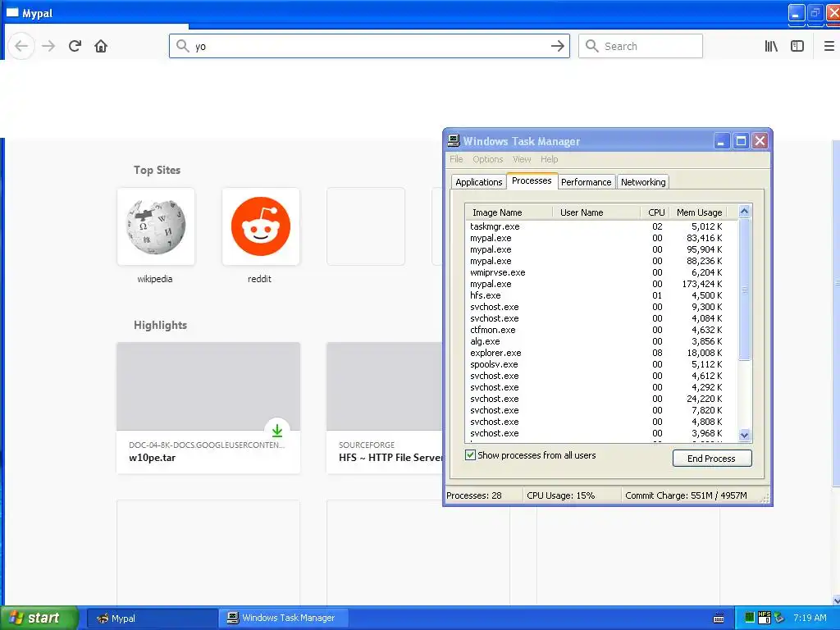Image resolution: width=840 pixels, height=630 pixels.
Task: Maximize the Windows Task Manager window
Action: click(741, 141)
